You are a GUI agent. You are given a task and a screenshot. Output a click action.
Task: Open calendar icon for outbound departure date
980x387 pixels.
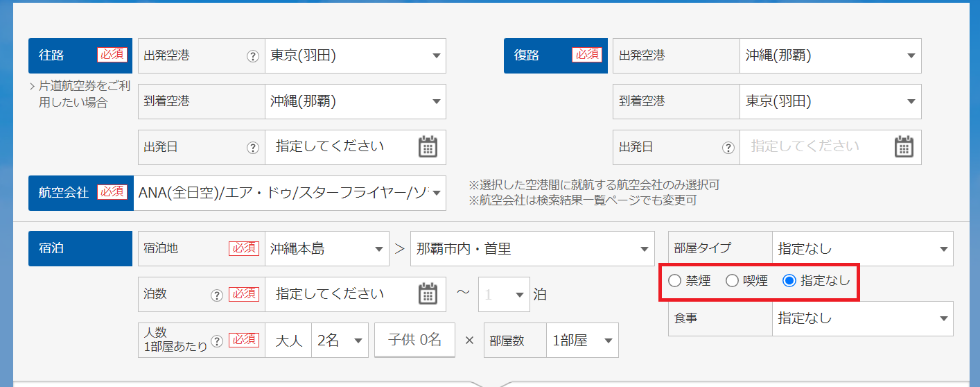[428, 147]
